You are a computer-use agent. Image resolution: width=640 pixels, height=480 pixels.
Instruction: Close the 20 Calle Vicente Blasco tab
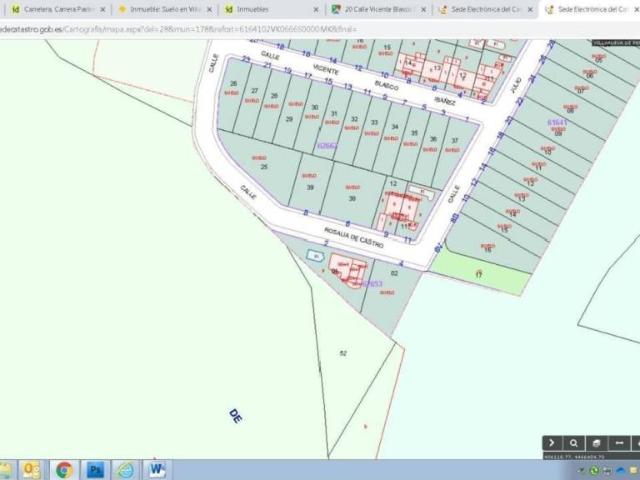[424, 9]
